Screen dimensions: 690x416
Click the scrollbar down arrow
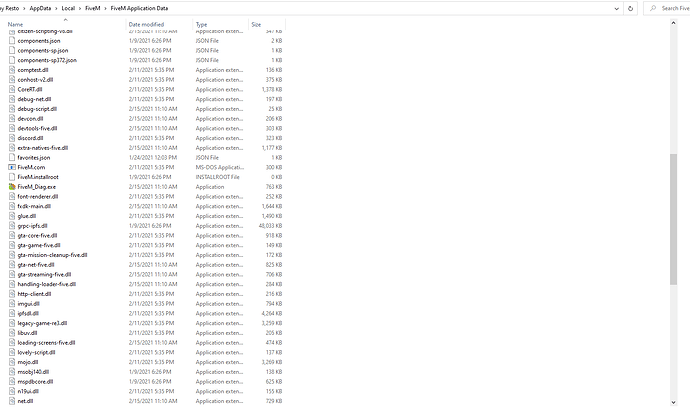(673, 402)
